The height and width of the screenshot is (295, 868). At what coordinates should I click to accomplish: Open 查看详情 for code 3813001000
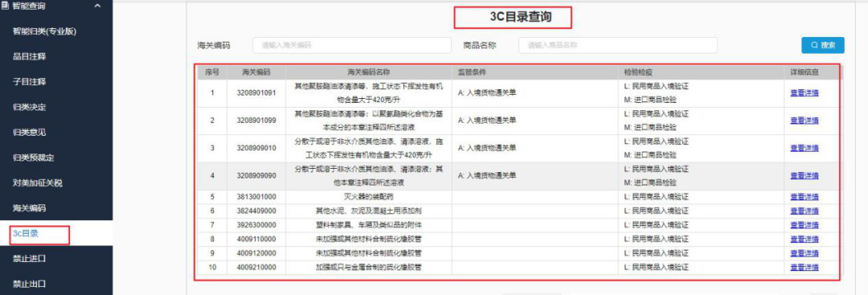click(805, 197)
